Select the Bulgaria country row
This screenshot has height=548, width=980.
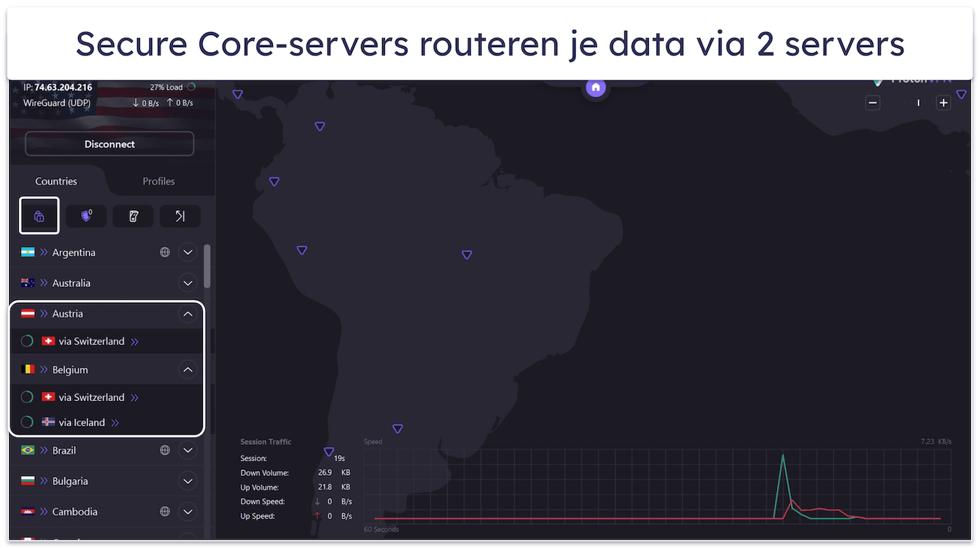(107, 481)
